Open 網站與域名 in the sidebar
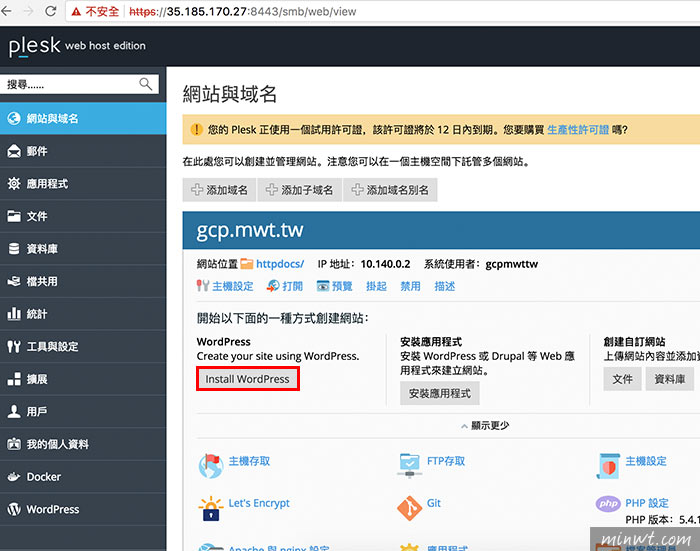 click(x=83, y=118)
